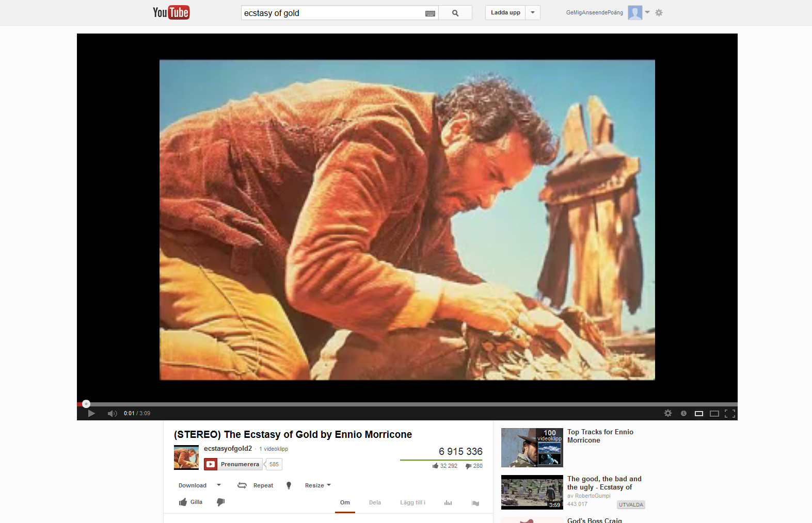This screenshot has height=523, width=812.
Task: Open the Top Tracks playlist thumbnail
Action: click(x=532, y=448)
